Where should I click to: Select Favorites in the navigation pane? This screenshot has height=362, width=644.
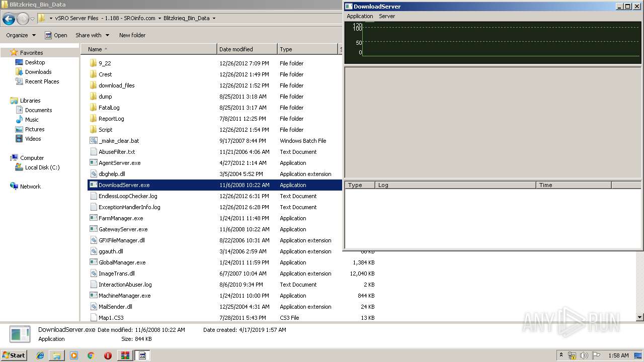point(31,53)
